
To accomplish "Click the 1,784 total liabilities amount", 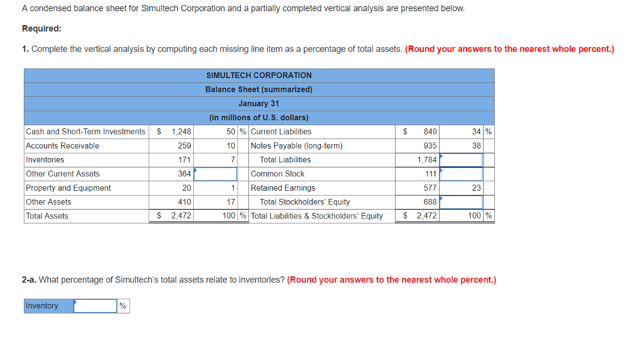I will (427, 159).
